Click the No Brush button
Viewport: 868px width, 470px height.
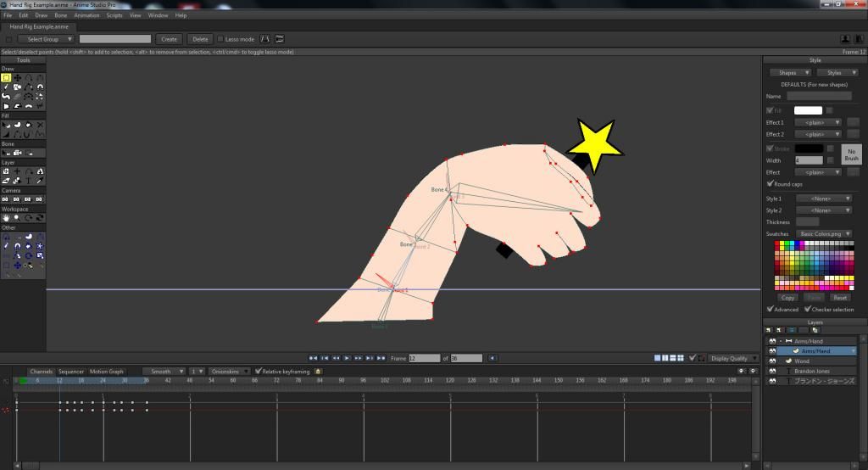tap(851, 154)
